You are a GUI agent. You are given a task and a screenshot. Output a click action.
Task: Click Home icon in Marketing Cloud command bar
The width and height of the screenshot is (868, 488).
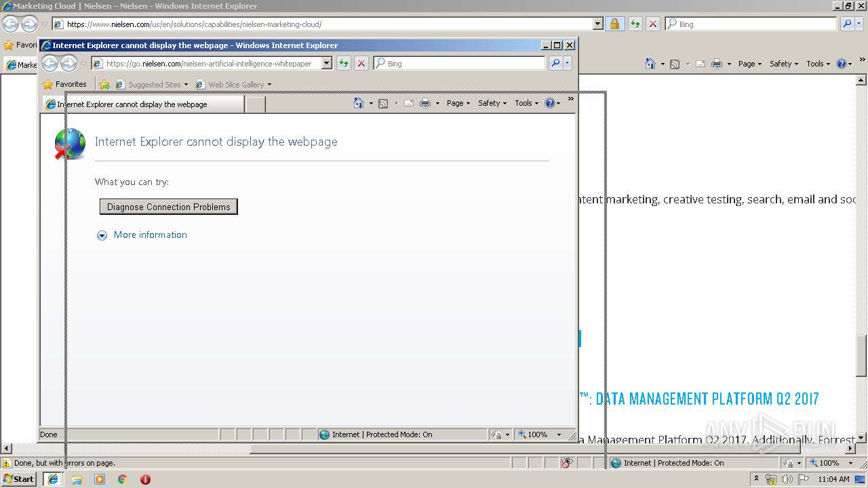[x=650, y=64]
